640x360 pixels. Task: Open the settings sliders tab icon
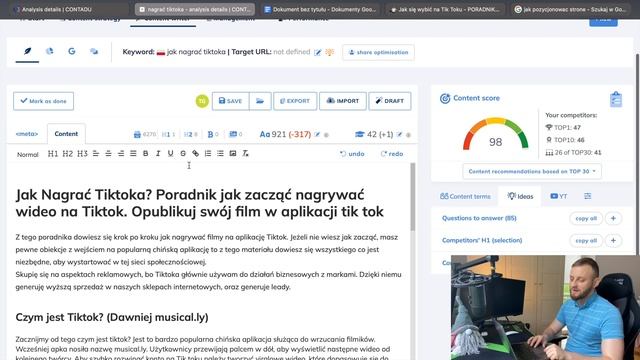587,196
